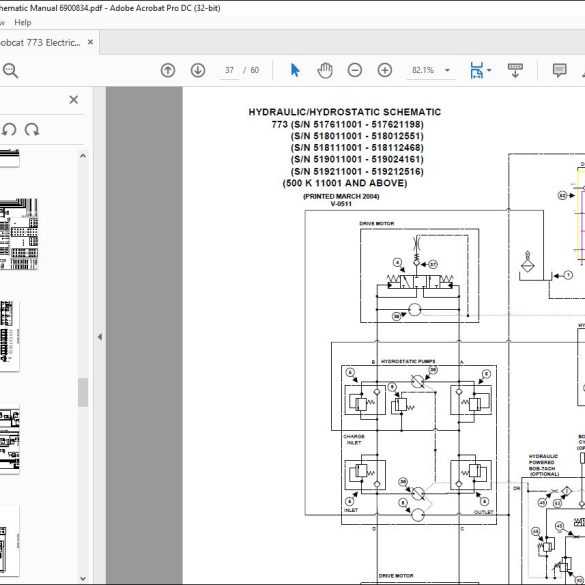Collapse the navigation pane with left arrow
Image resolution: width=585 pixels, height=585 pixels.
100,337
